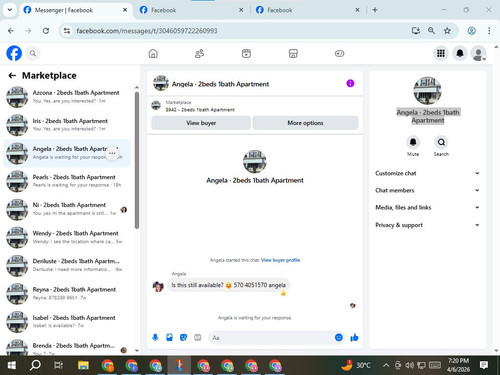Send a thumbs-up like
Screen dimensions: 500x375
(x=354, y=338)
